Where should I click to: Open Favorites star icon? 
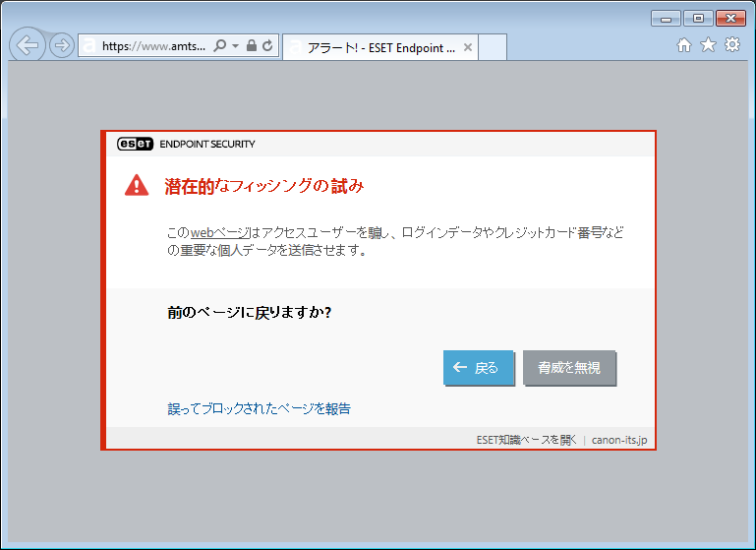tap(708, 45)
